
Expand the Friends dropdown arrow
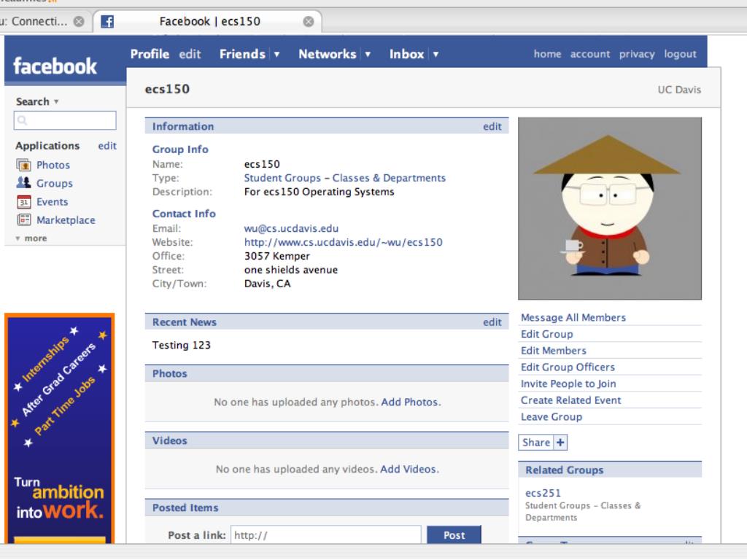coord(276,54)
